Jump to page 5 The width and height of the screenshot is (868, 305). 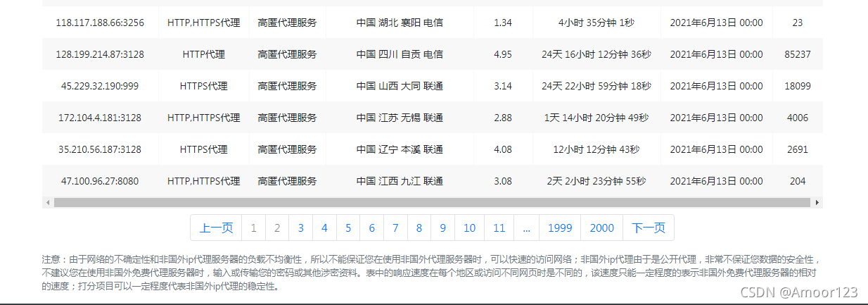tap(348, 228)
